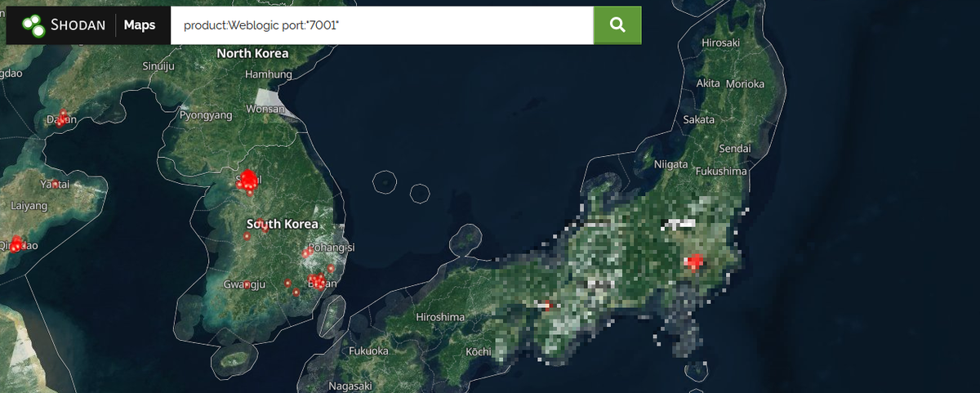
Task: Select the red marker at Dalian
Action: click(x=60, y=118)
